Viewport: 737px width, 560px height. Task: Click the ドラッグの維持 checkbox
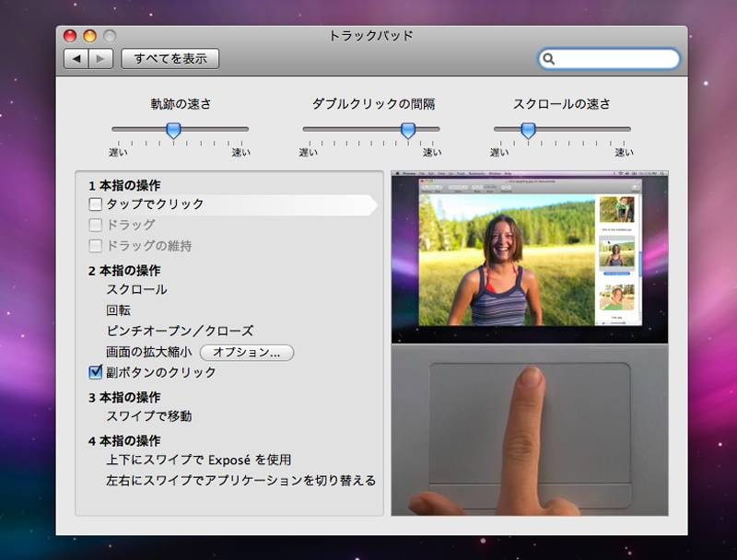pyautogui.click(x=92, y=245)
